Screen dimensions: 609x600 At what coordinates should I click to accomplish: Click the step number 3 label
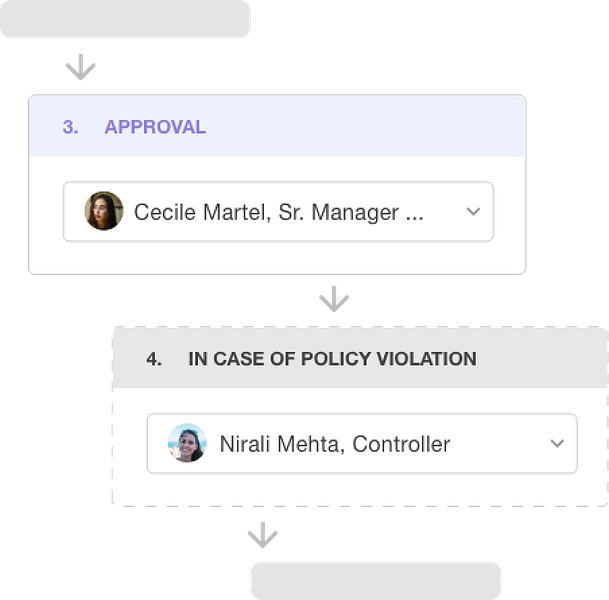click(x=70, y=127)
